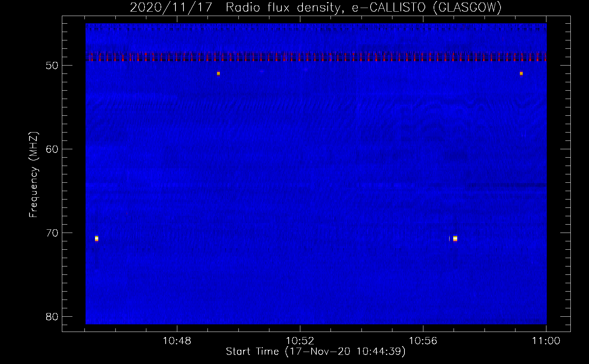Click the bright burst near 51 MHz around 10:59
The image size is (589, 364).
tap(521, 74)
